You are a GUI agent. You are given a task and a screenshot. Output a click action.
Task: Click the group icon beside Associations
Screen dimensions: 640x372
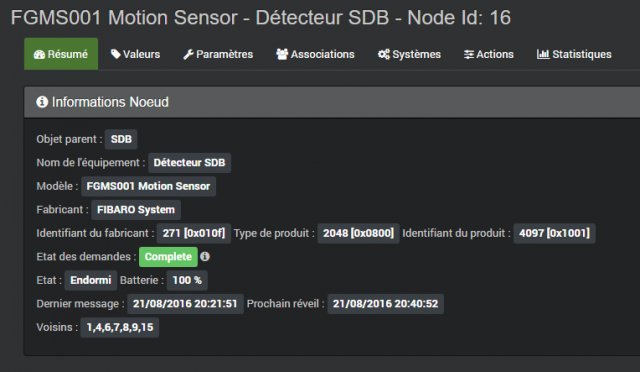[282, 54]
